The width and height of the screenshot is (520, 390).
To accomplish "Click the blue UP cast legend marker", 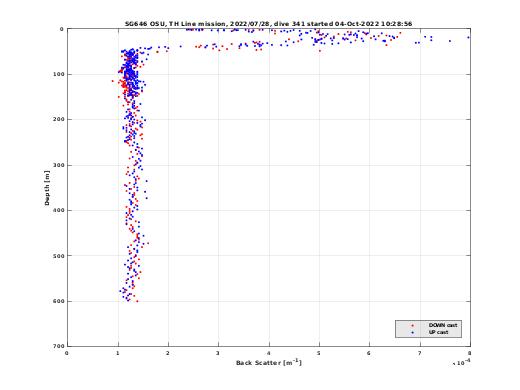I will [x=413, y=333].
